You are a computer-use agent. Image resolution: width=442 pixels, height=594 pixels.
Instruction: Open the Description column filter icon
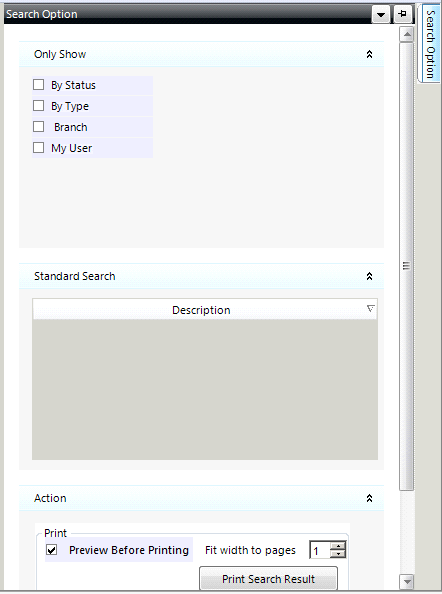370,308
